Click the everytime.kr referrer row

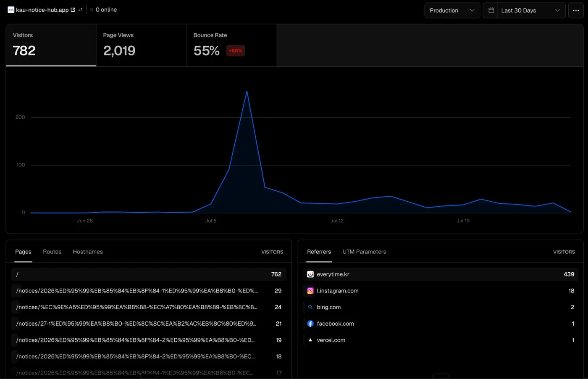click(x=441, y=274)
